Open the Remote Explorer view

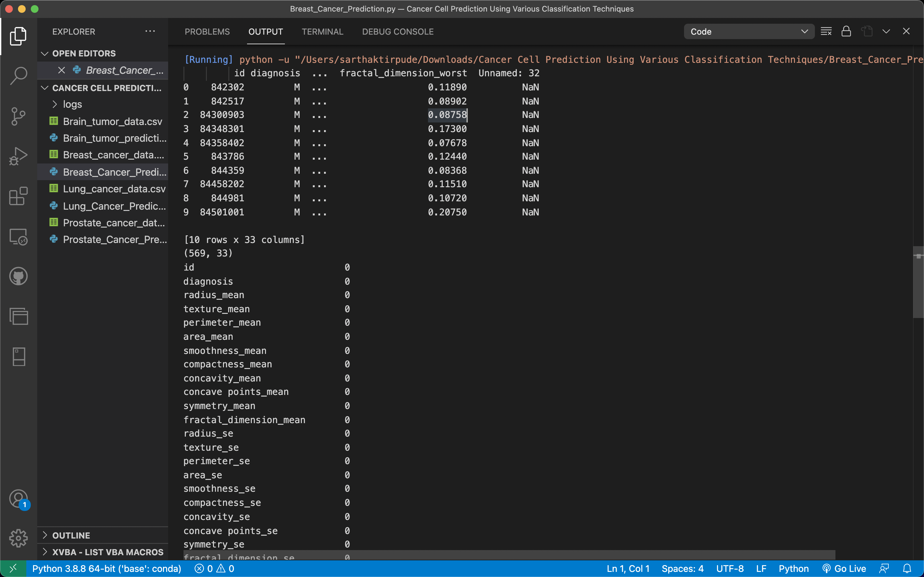point(18,237)
